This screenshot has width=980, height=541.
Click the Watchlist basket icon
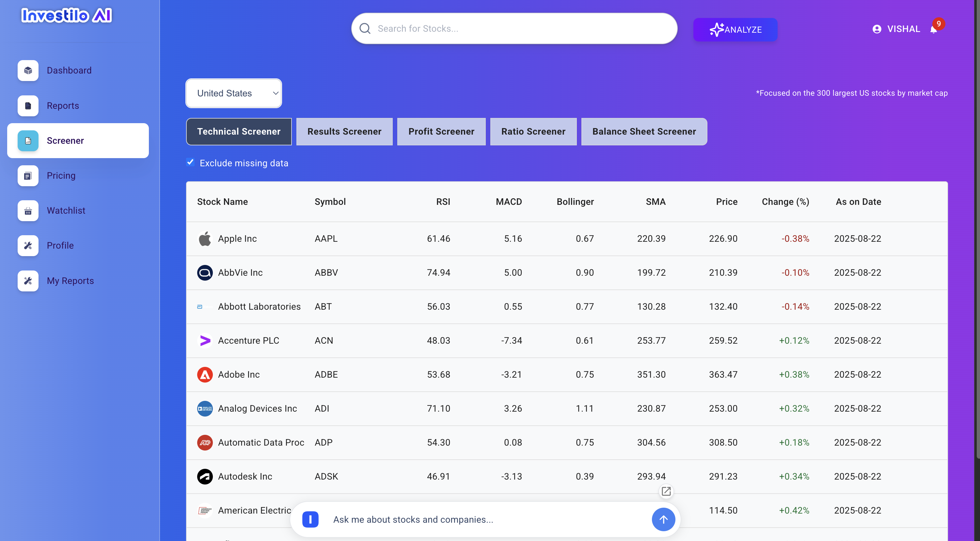(28, 210)
